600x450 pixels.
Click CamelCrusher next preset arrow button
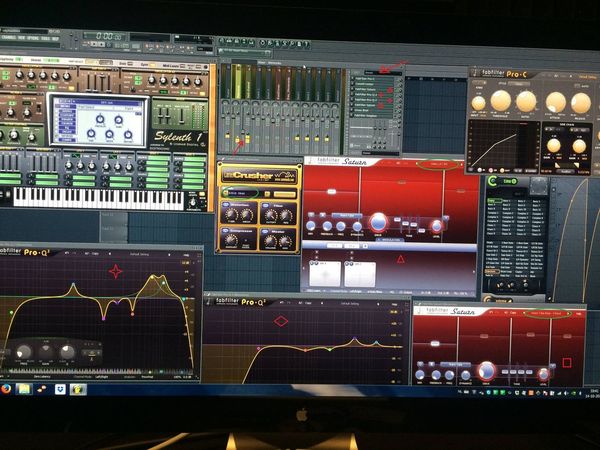[268, 194]
